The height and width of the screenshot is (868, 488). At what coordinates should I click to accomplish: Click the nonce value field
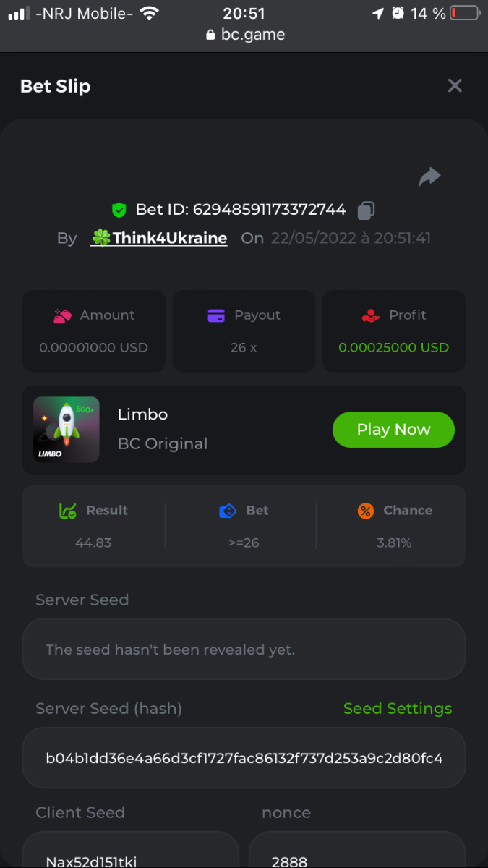(x=357, y=854)
